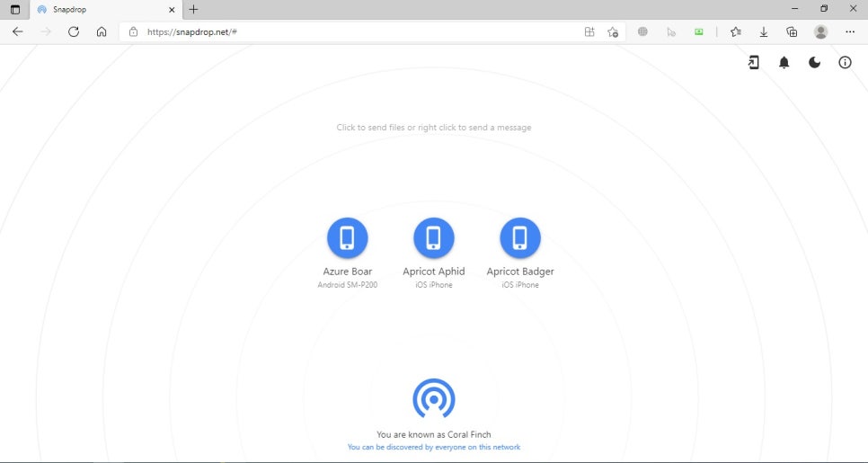Open the browser Collections panel
868x463 pixels.
coord(792,31)
